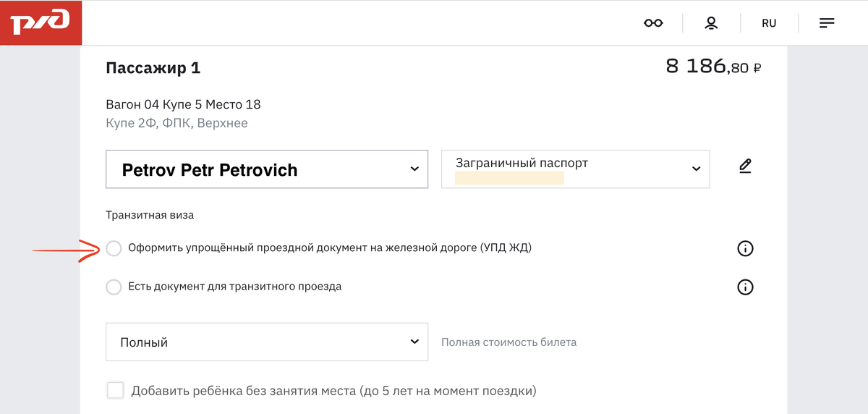This screenshot has height=414, width=868.
Task: Click the 'Пассажир 1' heading
Action: [153, 68]
